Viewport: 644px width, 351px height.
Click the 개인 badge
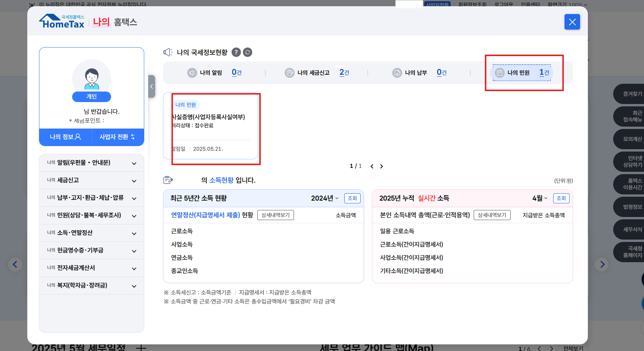[x=92, y=97]
